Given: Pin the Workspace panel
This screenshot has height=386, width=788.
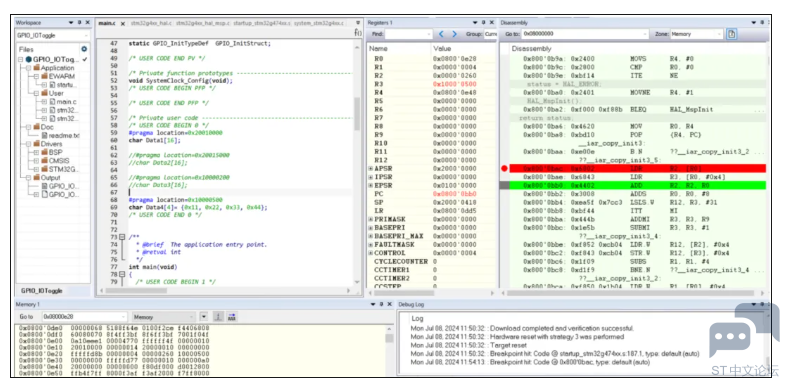Looking at the screenshot, I should [79, 23].
